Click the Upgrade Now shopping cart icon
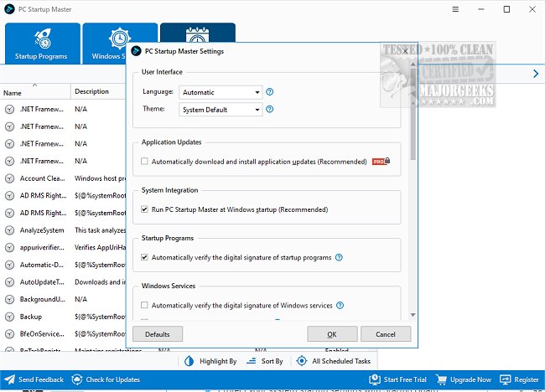The height and width of the screenshot is (392, 545). (441, 379)
